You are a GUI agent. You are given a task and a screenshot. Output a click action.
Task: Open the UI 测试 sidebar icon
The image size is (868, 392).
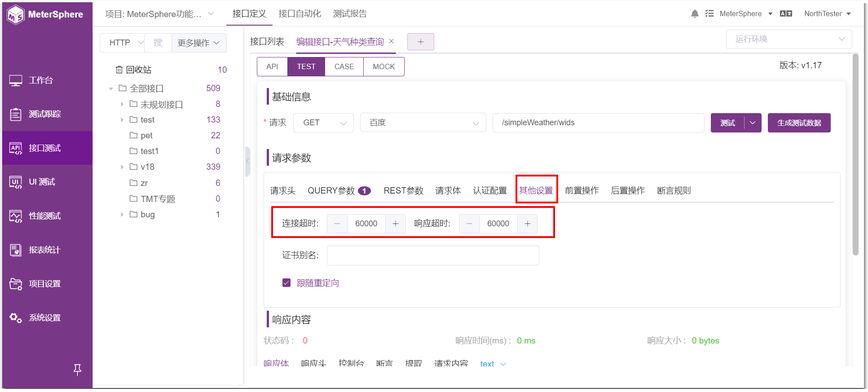coord(16,182)
